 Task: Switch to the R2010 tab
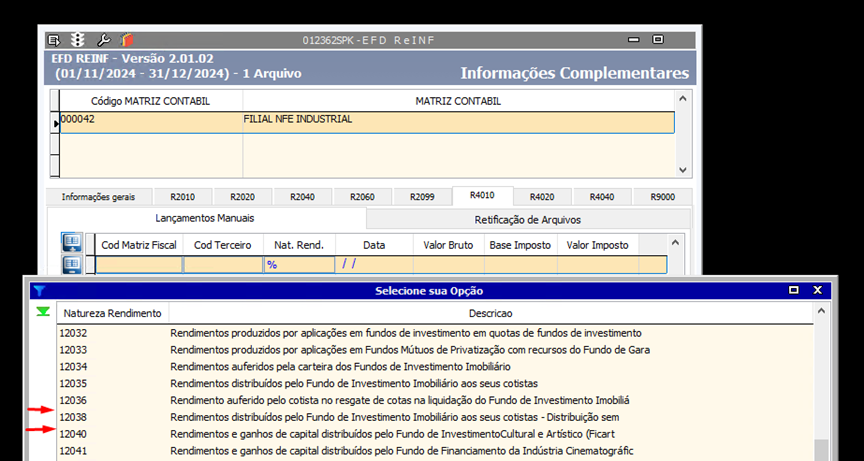182,197
